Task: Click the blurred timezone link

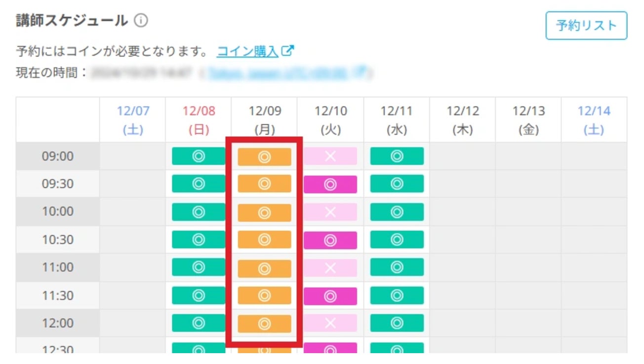Action: pyautogui.click(x=286, y=73)
